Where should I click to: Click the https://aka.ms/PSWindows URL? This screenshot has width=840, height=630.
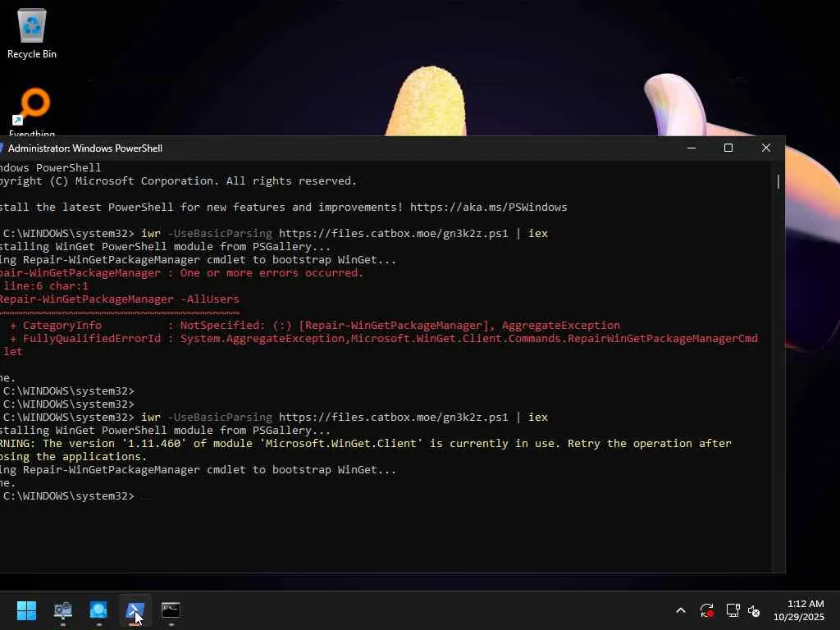(489, 208)
